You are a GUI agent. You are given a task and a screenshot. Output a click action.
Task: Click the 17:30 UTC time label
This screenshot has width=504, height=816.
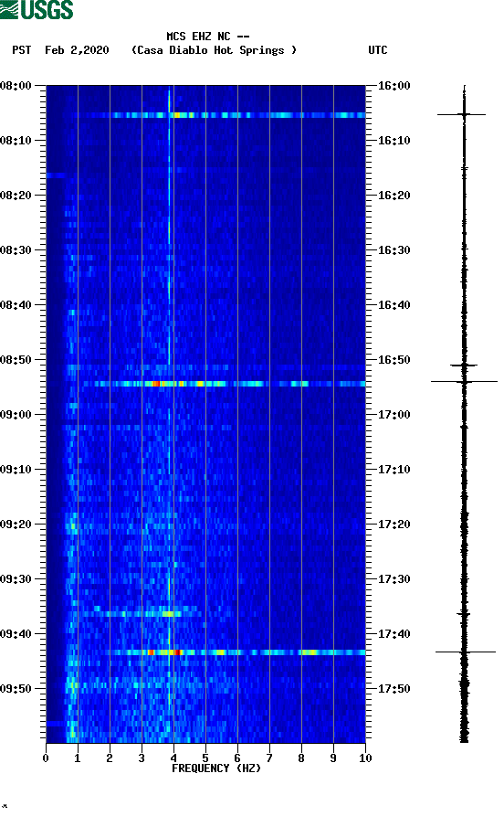tap(394, 579)
